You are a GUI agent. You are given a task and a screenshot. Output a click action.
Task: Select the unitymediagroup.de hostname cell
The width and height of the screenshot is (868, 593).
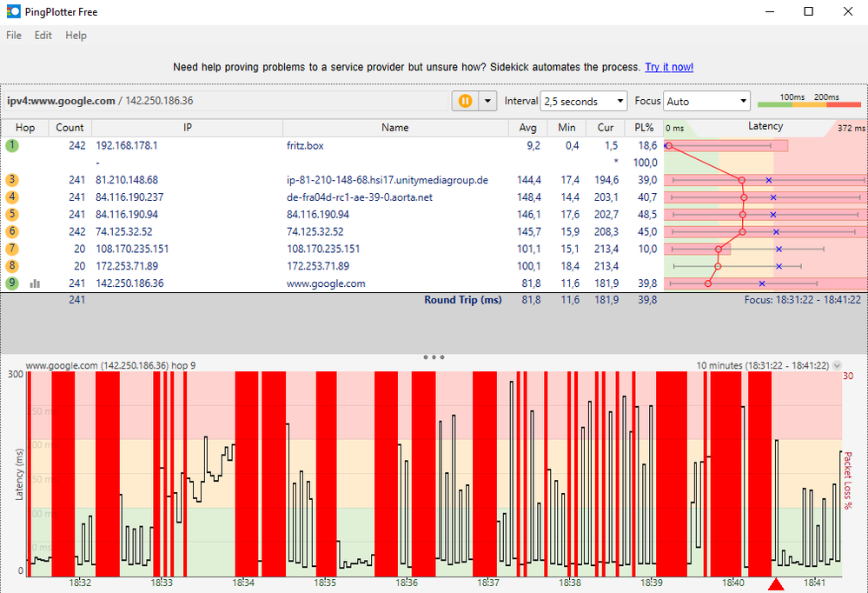tap(388, 180)
